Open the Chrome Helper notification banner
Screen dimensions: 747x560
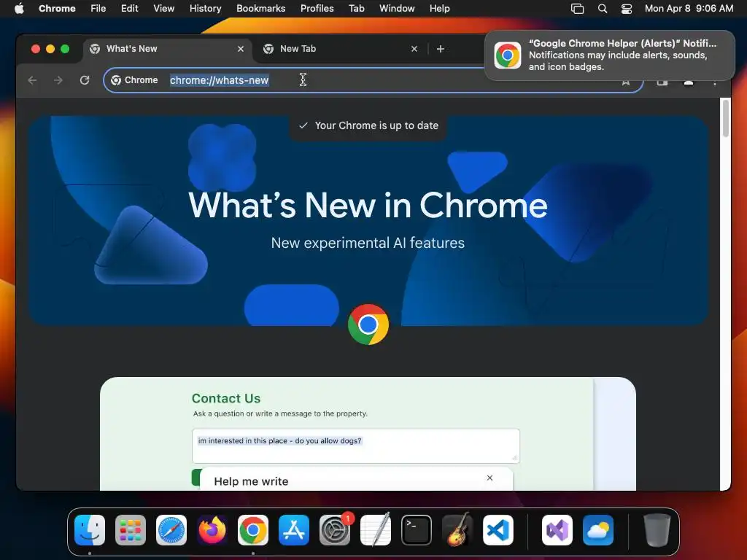pyautogui.click(x=610, y=55)
